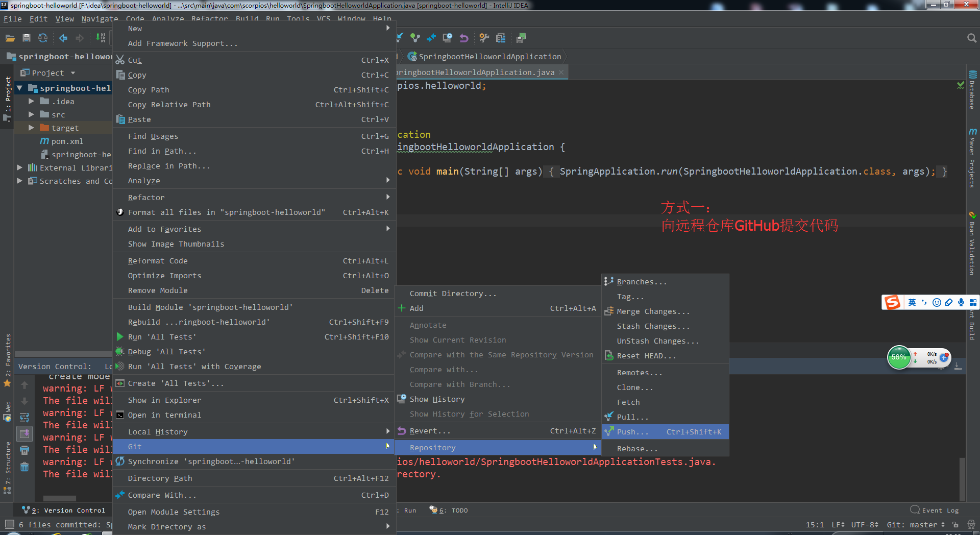Open the Structure tool window
This screenshot has width=980, height=535.
[8, 468]
